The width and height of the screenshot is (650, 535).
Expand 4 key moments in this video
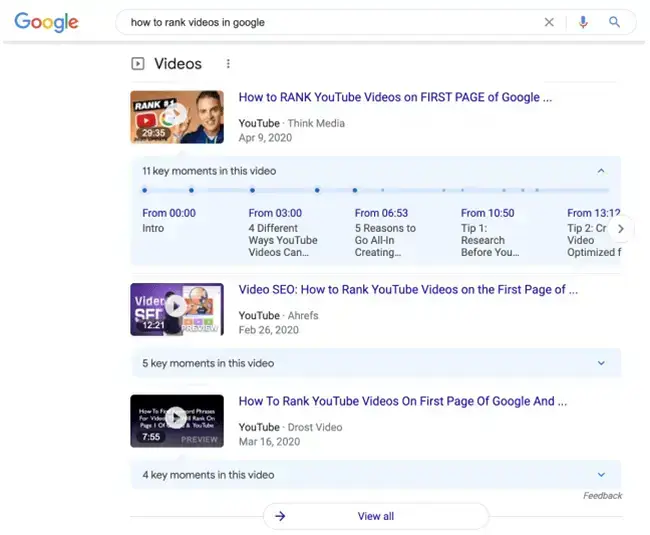point(601,475)
